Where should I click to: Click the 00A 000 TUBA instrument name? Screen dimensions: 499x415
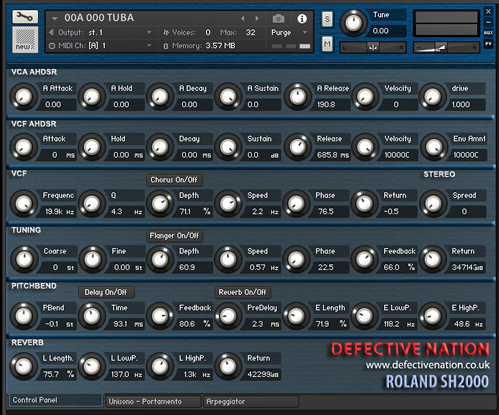click(99, 18)
